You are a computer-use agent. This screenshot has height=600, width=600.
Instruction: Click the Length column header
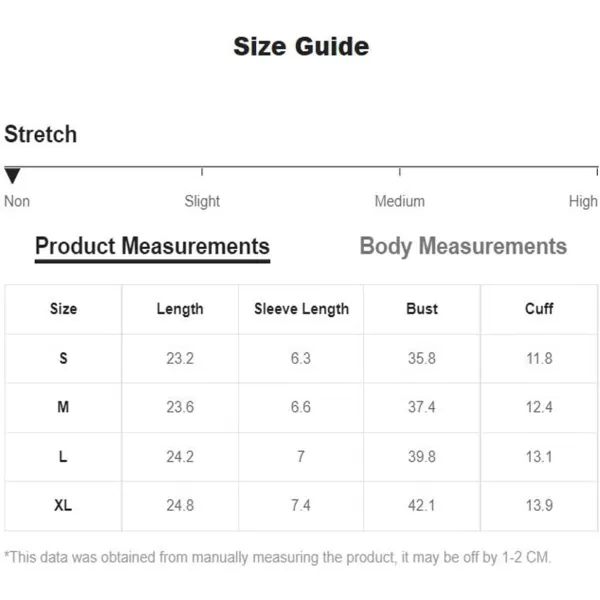tap(180, 309)
